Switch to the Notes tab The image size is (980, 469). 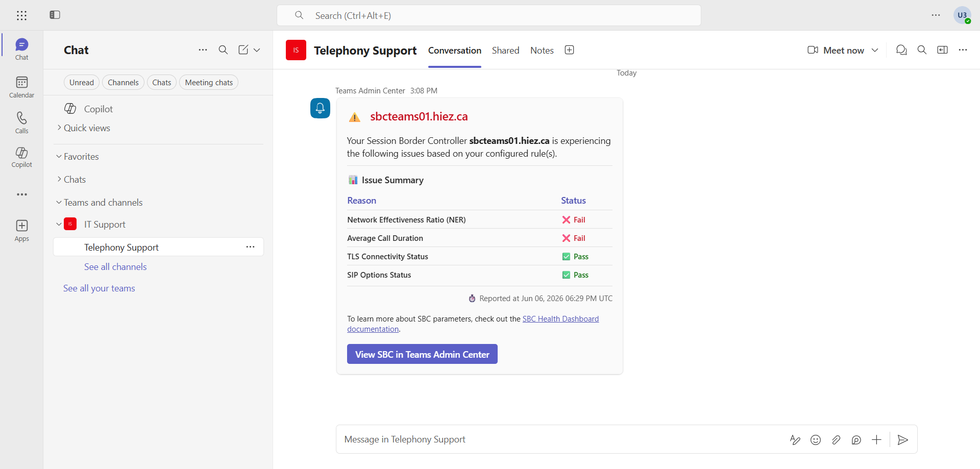point(542,51)
